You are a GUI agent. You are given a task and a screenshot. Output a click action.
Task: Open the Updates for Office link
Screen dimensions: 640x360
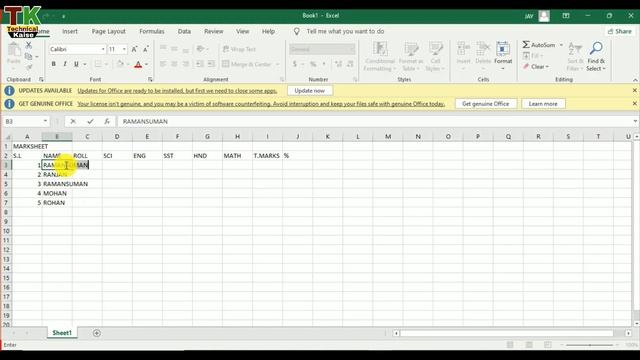(177, 91)
